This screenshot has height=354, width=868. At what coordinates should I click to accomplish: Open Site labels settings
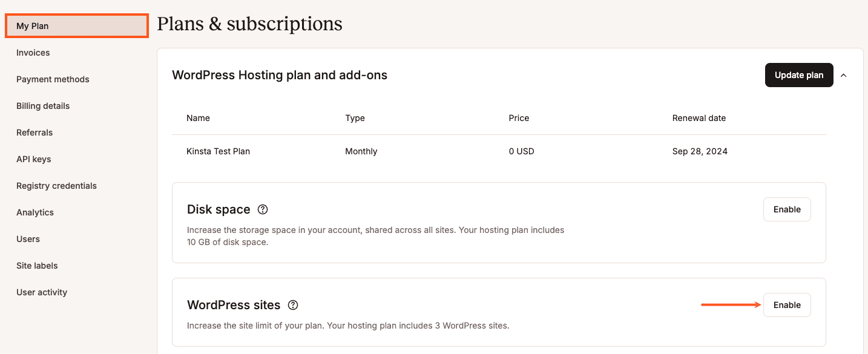click(37, 266)
